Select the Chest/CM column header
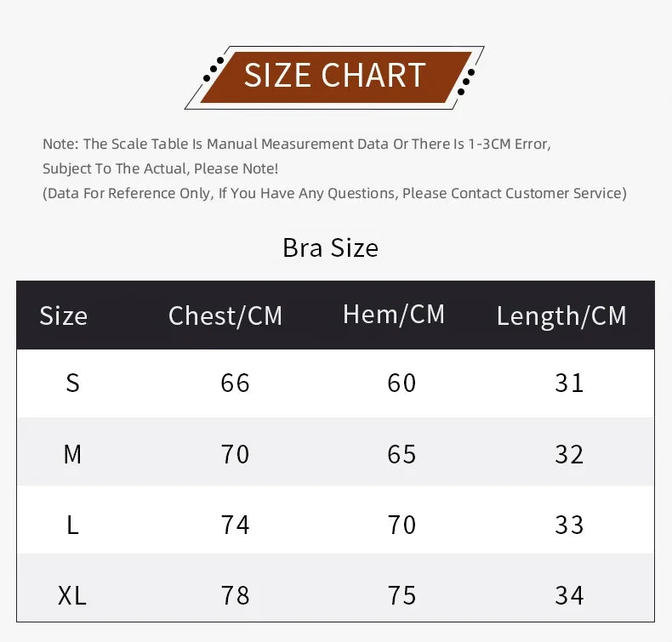The height and width of the screenshot is (642, 672). point(225,316)
